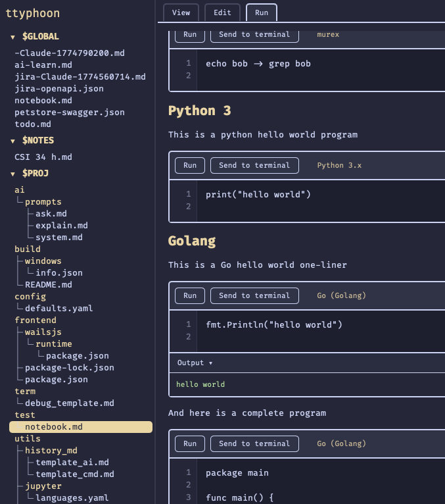Open template_ai.md file
Screen dimensions: 445x504
(72, 463)
